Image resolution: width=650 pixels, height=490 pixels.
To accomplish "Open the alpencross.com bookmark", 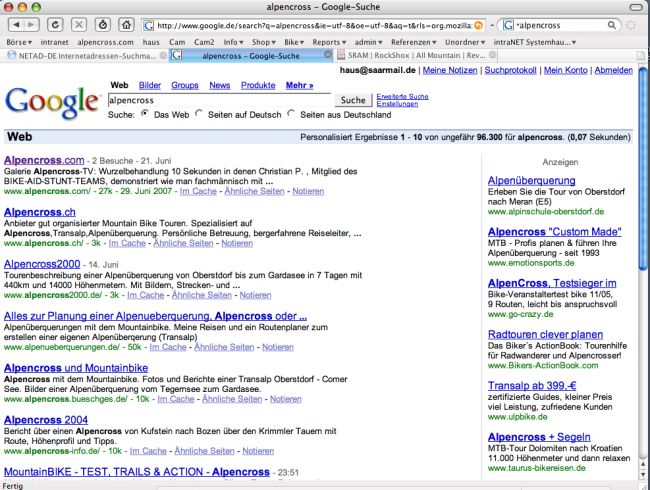I will click(105, 42).
